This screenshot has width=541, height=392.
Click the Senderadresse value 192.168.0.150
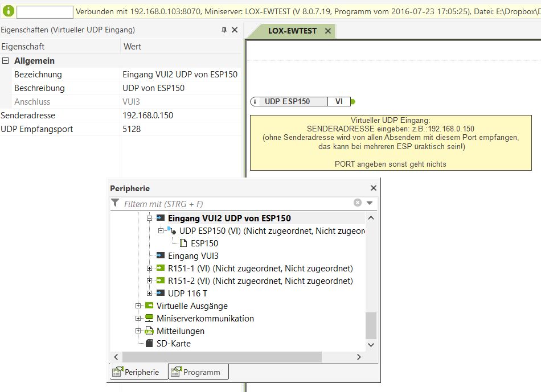148,115
